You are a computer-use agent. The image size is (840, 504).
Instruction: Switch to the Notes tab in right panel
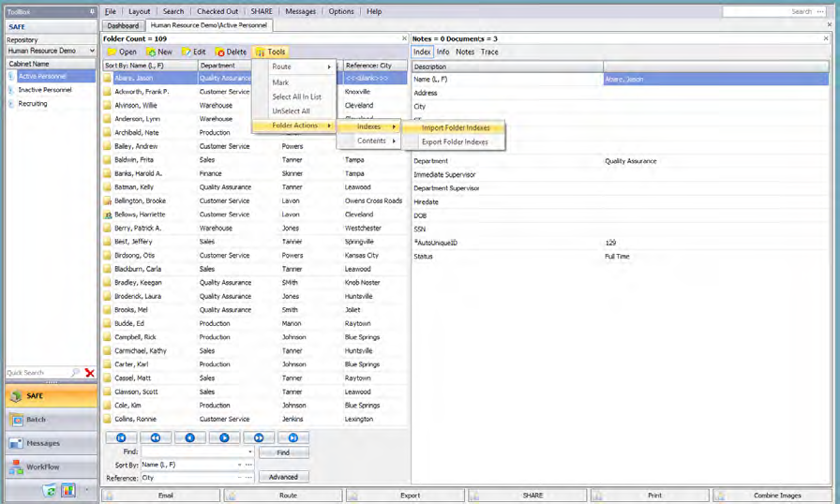tap(465, 52)
